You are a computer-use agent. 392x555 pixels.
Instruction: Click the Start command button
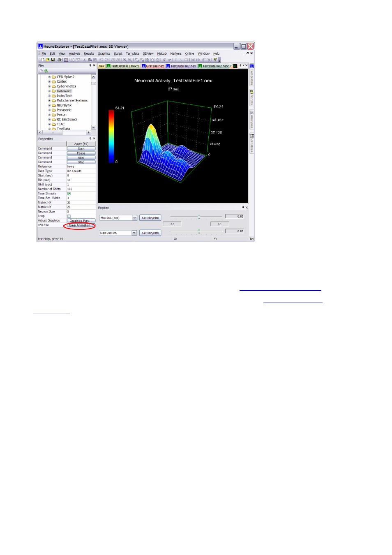point(81,148)
